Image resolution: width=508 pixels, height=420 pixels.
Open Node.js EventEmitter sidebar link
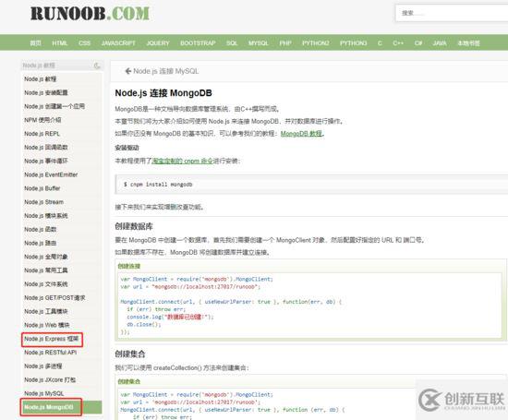[51, 174]
